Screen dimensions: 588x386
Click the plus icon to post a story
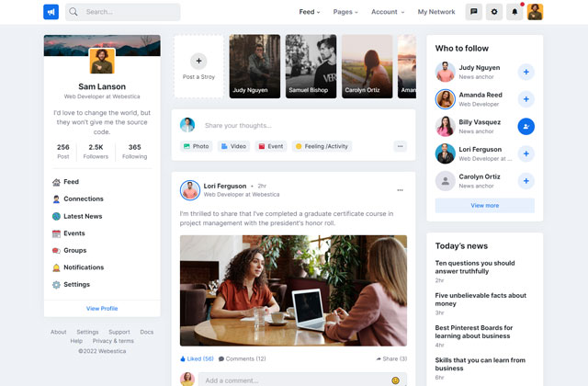(x=198, y=61)
